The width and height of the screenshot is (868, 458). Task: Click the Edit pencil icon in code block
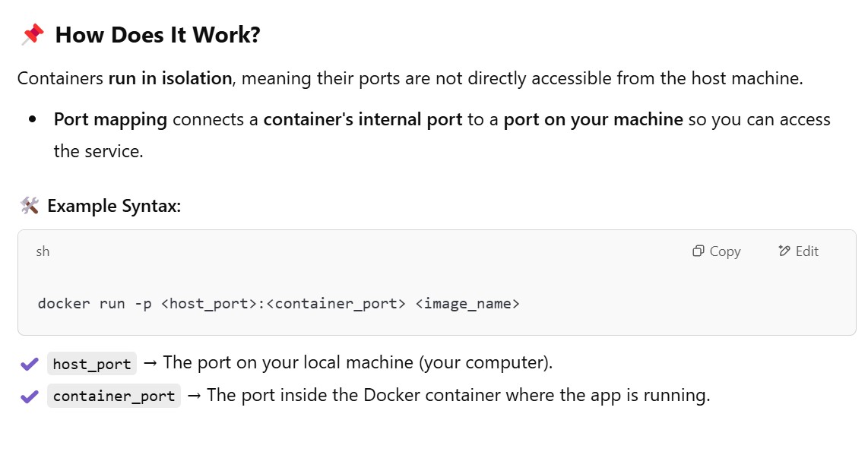784,251
